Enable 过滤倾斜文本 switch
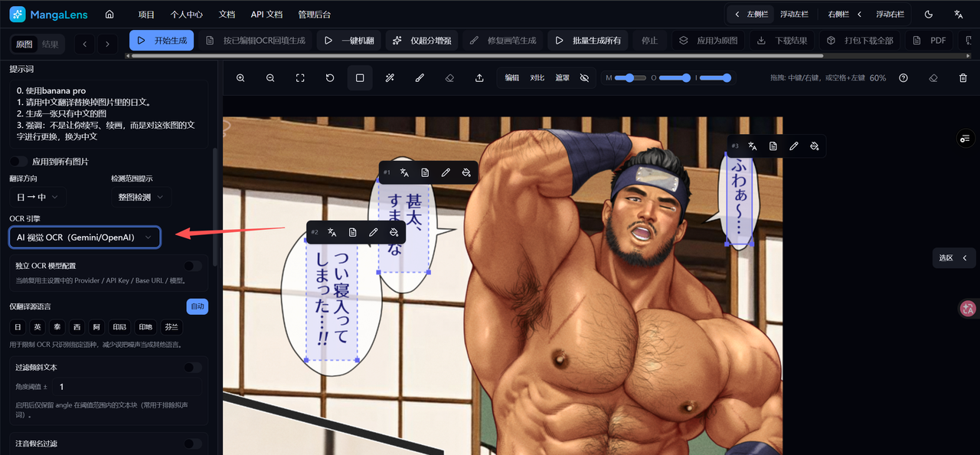The height and width of the screenshot is (455, 980). pyautogui.click(x=193, y=367)
